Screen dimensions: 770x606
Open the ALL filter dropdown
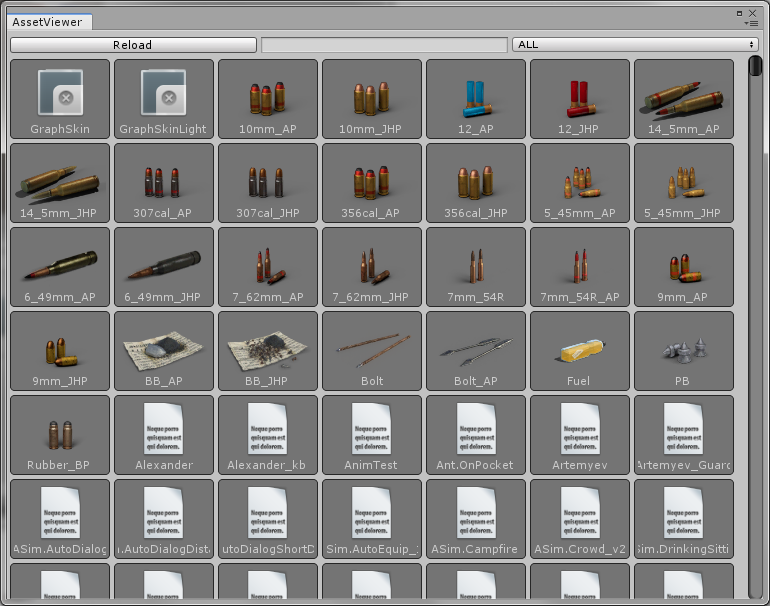635,45
